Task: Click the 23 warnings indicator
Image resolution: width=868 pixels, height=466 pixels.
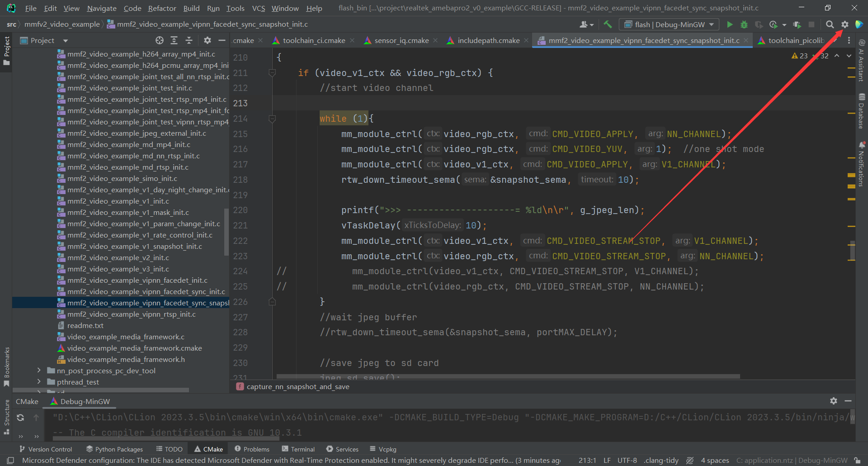Action: pyautogui.click(x=800, y=56)
